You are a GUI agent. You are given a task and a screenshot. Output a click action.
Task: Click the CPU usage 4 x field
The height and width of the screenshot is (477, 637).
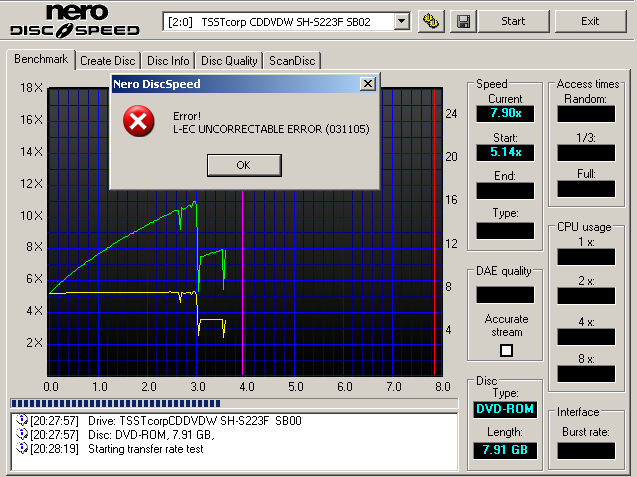586,337
